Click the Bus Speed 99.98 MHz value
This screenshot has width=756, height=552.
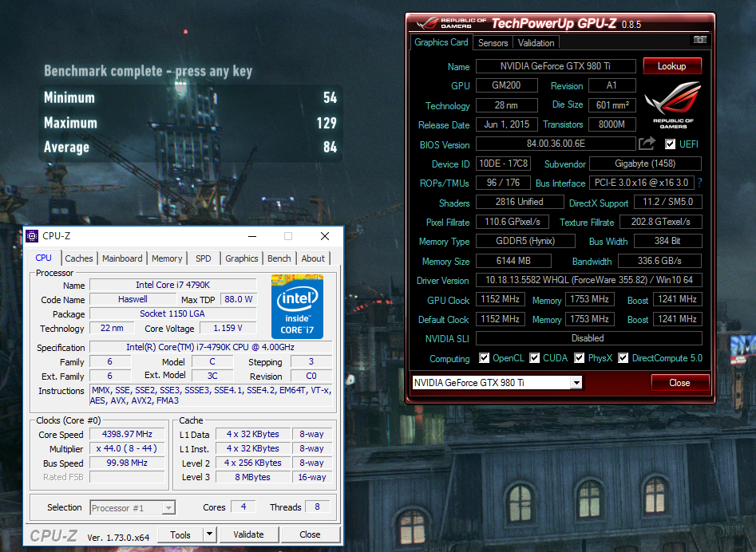click(127, 463)
